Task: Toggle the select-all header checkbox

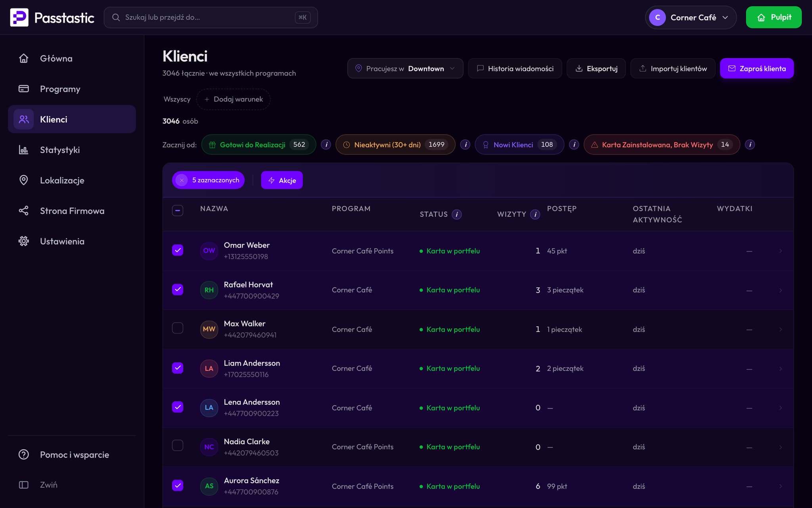Action: tap(178, 210)
